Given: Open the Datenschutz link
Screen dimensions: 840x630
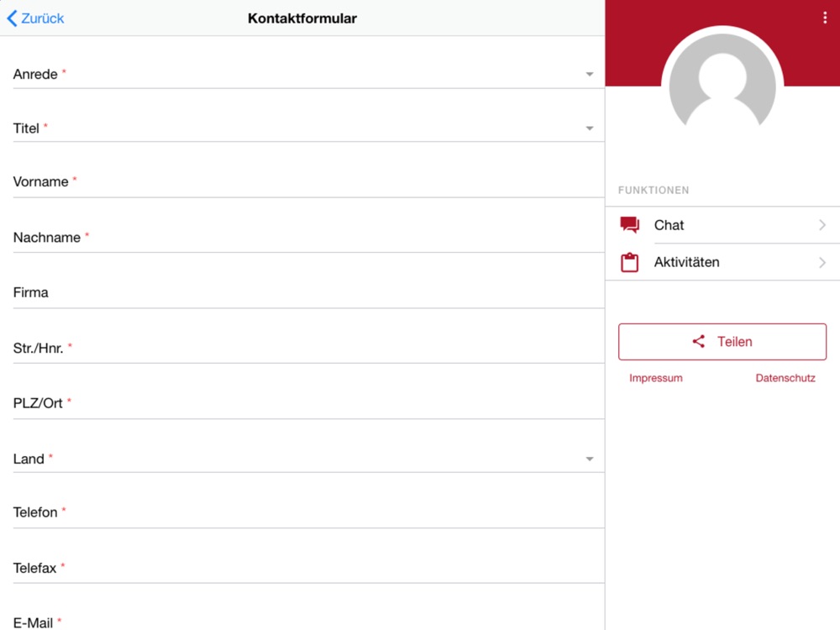Looking at the screenshot, I should (x=785, y=378).
